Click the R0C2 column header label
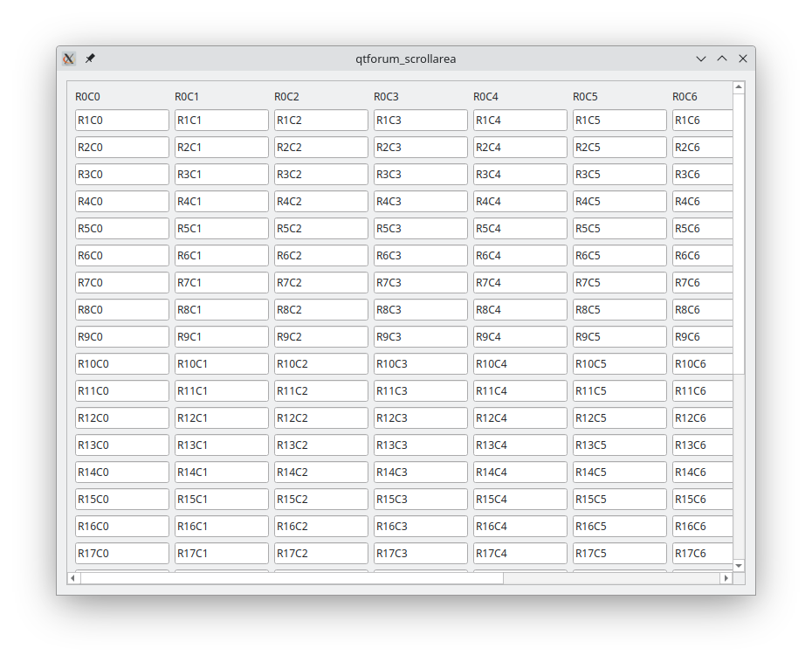 point(286,97)
